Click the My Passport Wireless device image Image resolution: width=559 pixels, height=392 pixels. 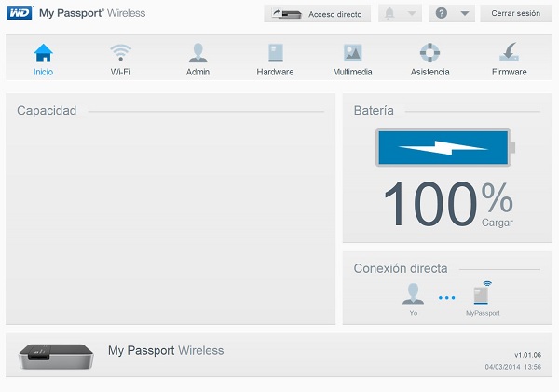pyautogui.click(x=56, y=356)
